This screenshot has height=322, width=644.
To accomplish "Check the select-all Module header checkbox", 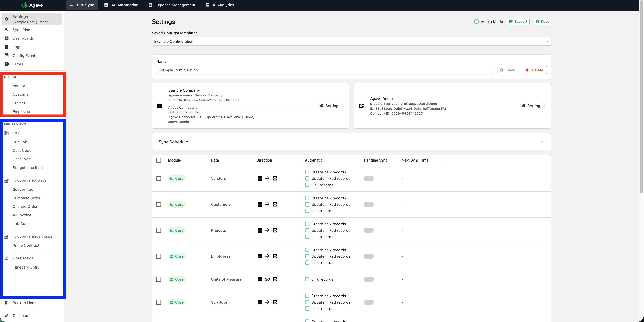I will [159, 160].
